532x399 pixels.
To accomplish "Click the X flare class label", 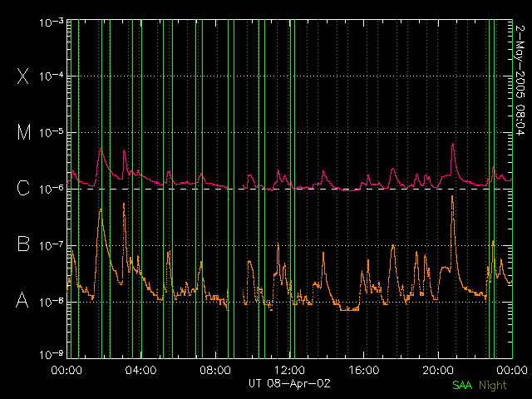I will 23,76.
